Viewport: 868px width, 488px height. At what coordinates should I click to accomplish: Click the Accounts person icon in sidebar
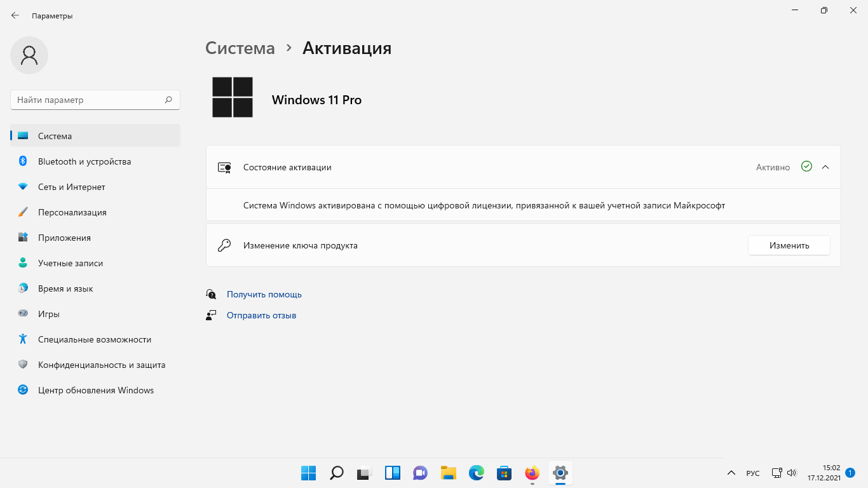[23, 263]
